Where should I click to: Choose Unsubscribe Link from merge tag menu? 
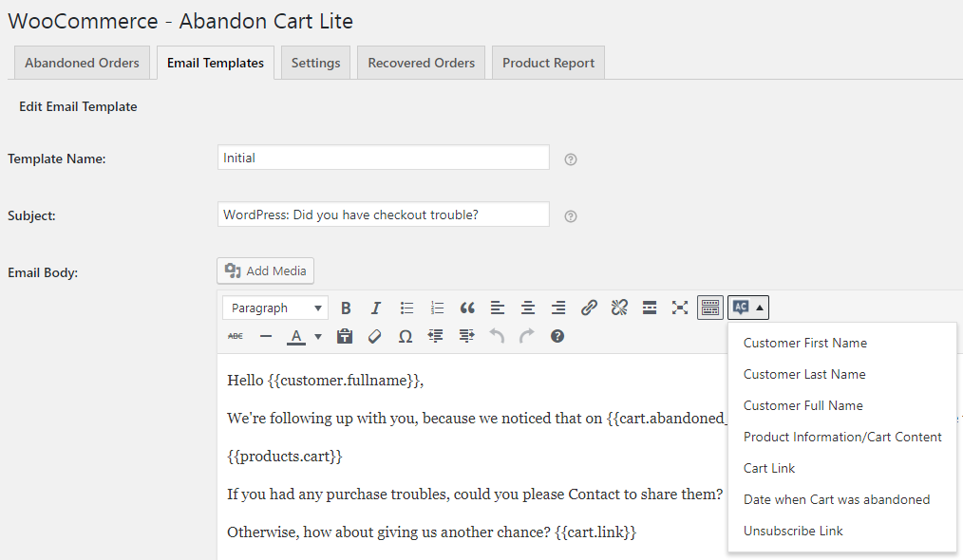coord(793,531)
